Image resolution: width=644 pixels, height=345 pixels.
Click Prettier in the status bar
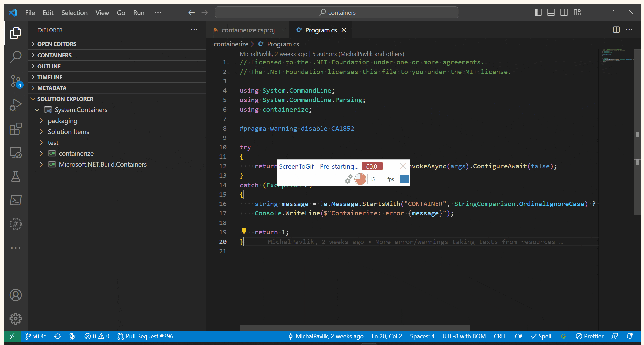click(590, 336)
